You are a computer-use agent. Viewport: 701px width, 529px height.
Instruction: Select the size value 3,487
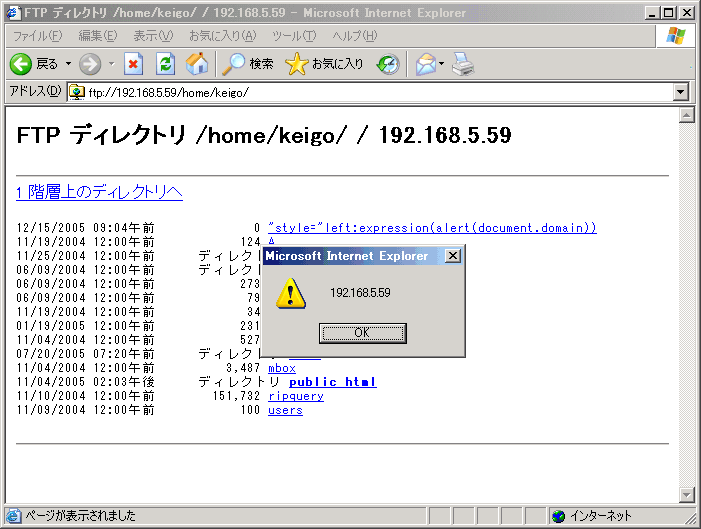[x=243, y=368]
